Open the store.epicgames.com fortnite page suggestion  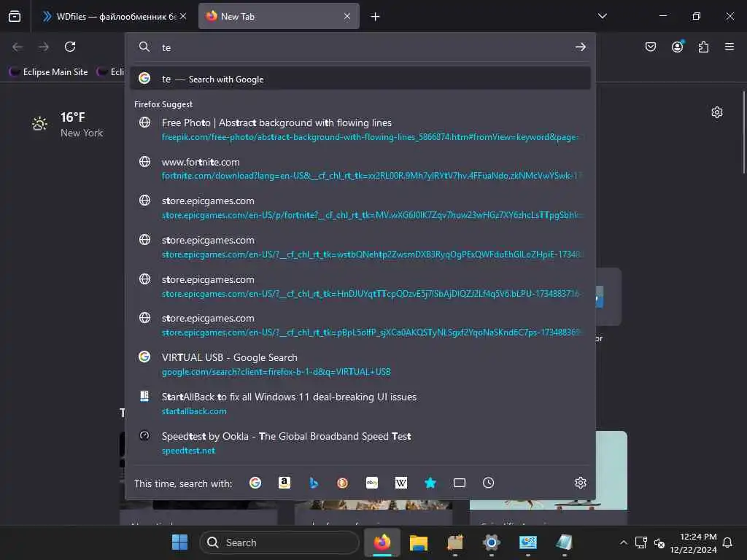pyautogui.click(x=360, y=208)
